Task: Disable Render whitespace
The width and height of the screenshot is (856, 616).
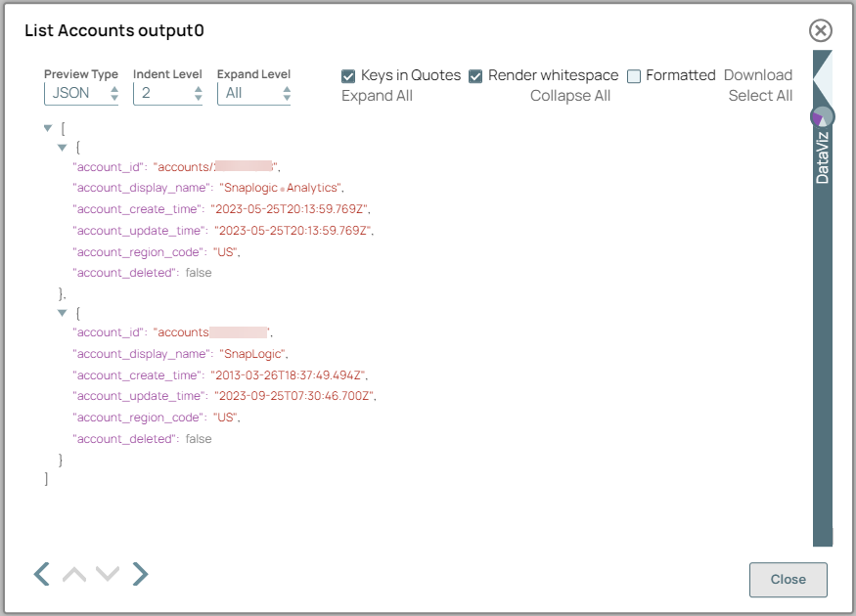Action: (474, 75)
